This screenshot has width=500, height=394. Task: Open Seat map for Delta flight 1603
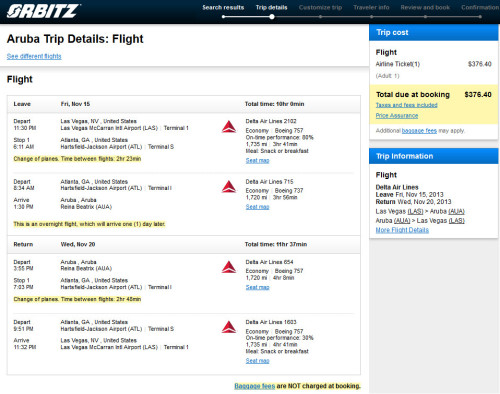point(257,361)
